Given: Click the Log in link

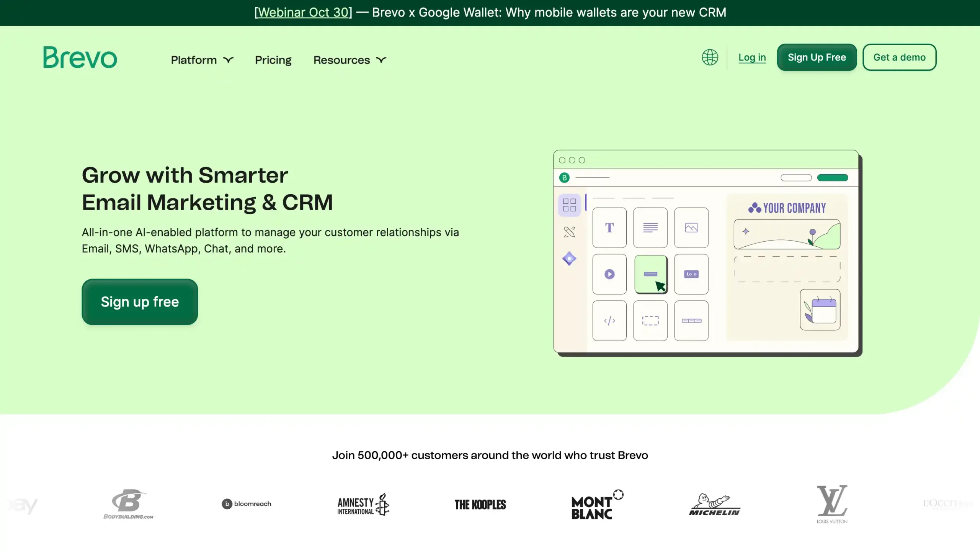Looking at the screenshot, I should pos(752,57).
